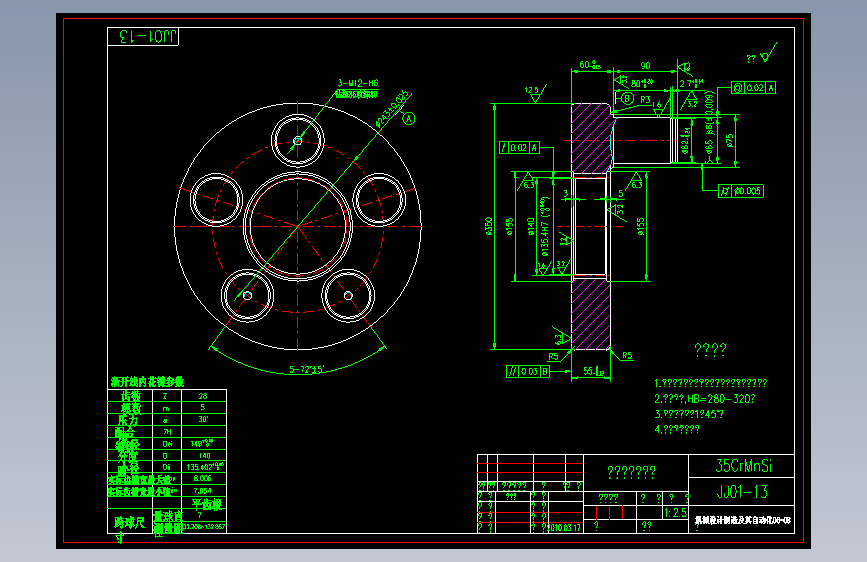
Task: Select the 7.854 value in spline table
Action: coord(202,491)
